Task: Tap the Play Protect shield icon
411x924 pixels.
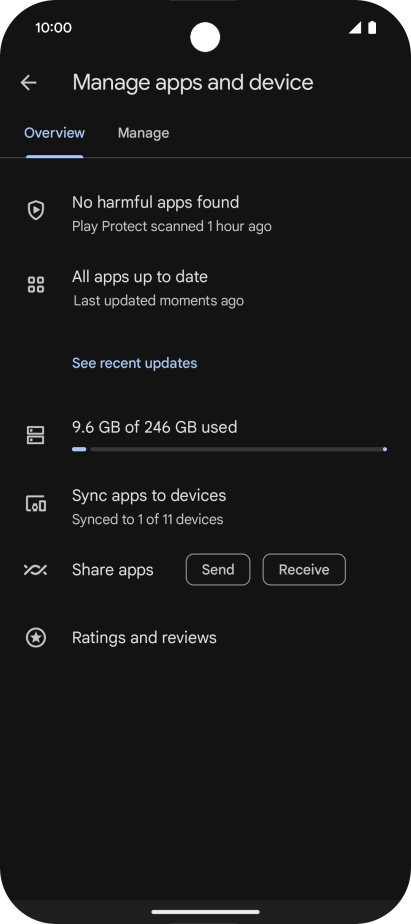Action: click(x=36, y=210)
